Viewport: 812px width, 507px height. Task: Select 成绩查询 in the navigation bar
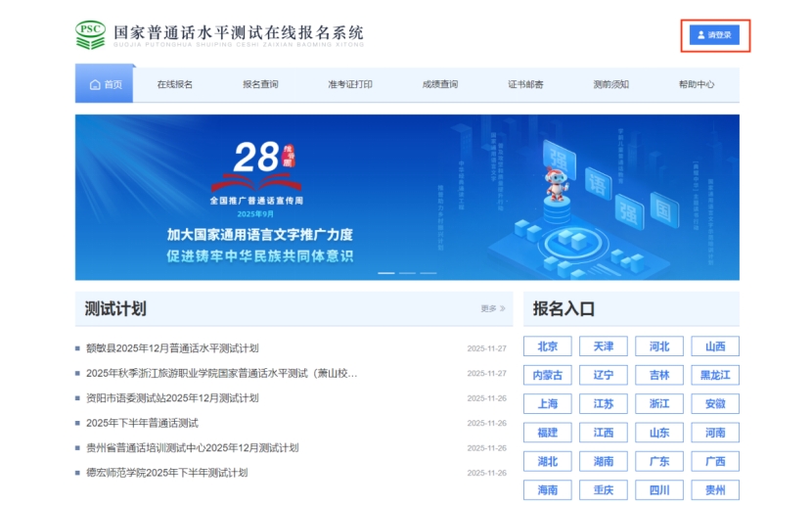pyautogui.click(x=439, y=84)
